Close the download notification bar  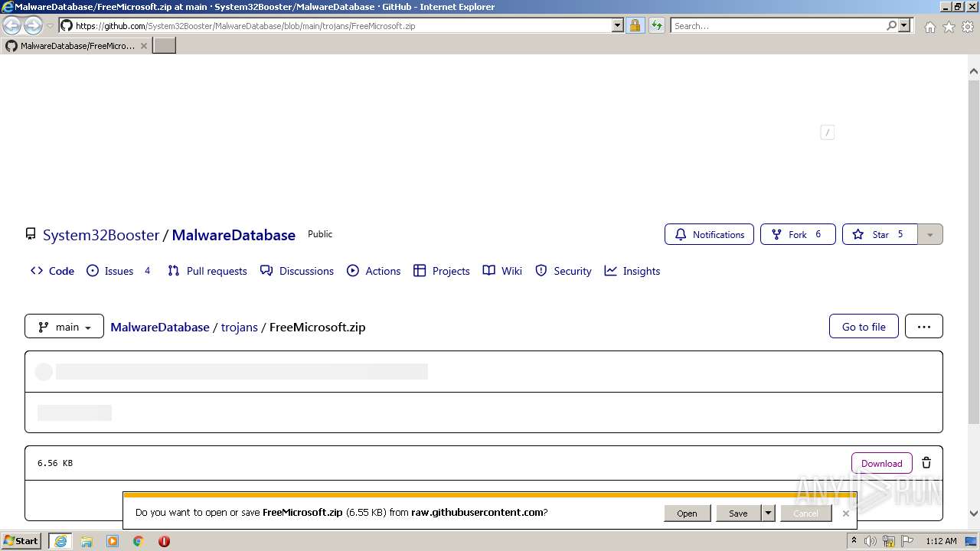pyautogui.click(x=845, y=514)
